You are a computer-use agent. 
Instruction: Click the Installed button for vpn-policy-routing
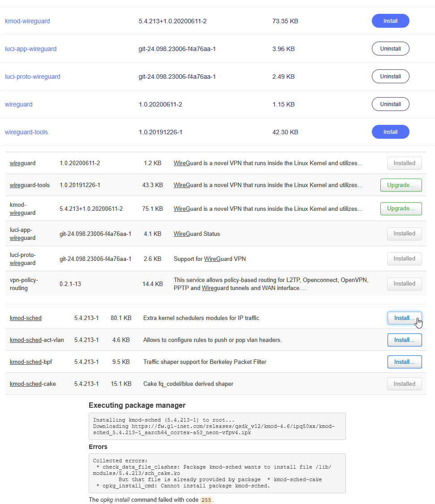(404, 283)
